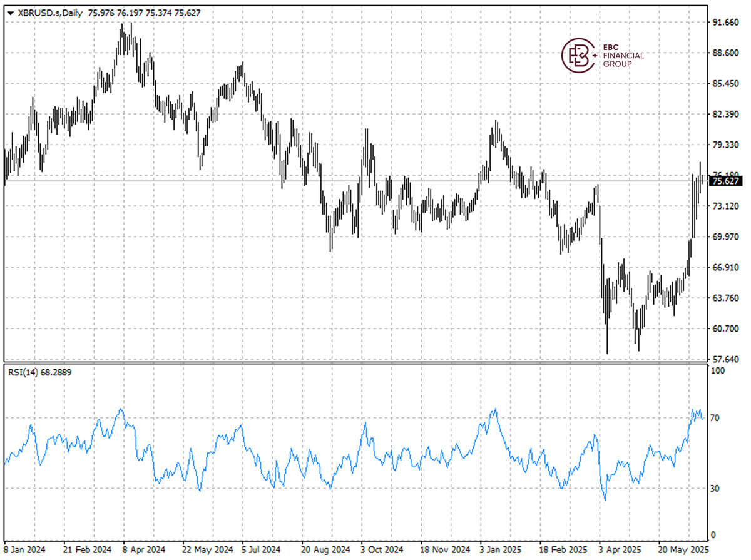Select the 3 Jan 2025 date marker
Viewport: 751px width, 560px height.
(x=501, y=549)
